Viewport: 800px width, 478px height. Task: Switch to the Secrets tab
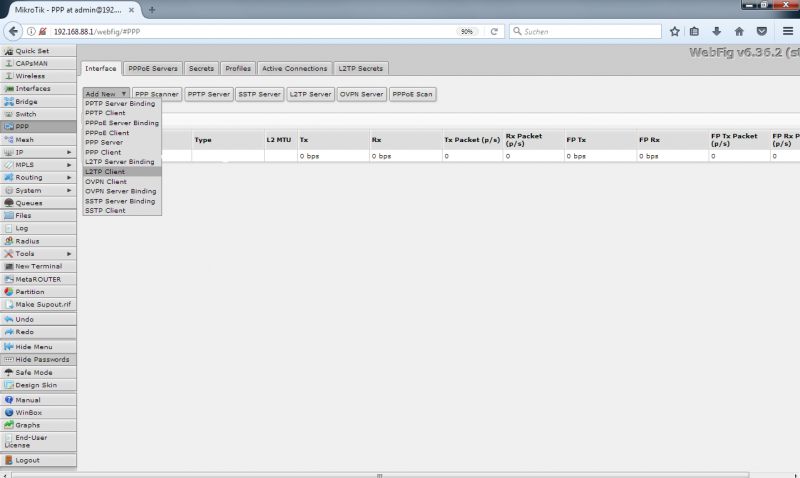pyautogui.click(x=201, y=69)
